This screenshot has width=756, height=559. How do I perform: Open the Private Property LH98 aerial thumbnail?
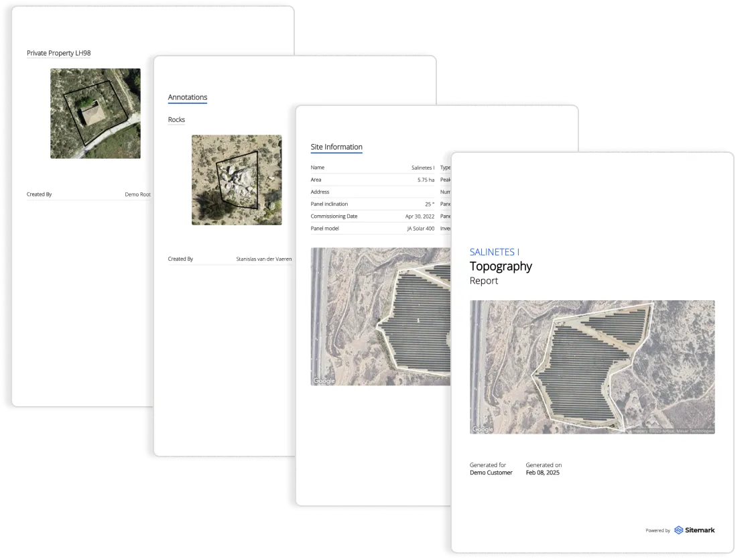tap(95, 113)
